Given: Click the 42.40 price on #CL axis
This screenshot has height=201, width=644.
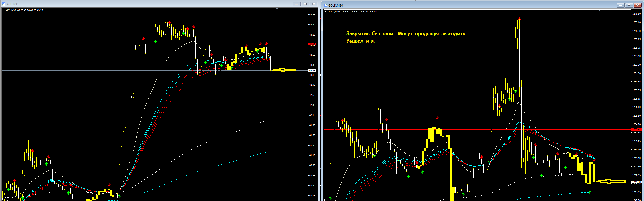Looking at the screenshot, I should (312, 105).
